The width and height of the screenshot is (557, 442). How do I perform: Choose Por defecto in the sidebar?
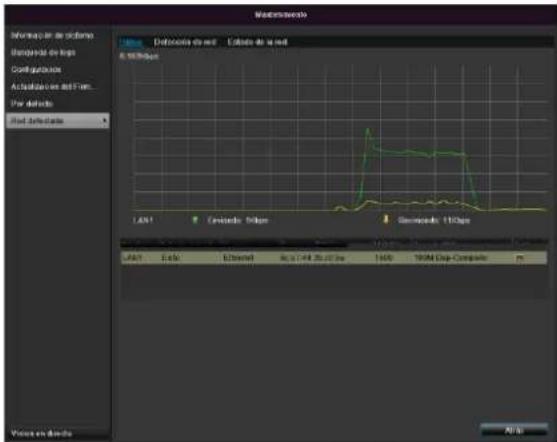32,104
